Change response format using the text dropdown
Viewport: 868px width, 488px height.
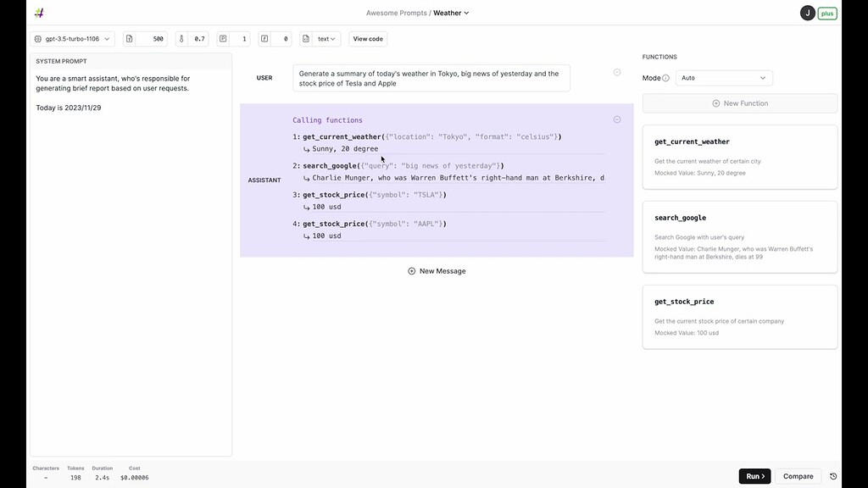325,38
